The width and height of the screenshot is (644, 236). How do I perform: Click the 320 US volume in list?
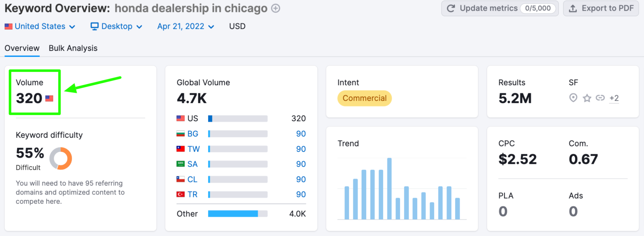pyautogui.click(x=298, y=118)
